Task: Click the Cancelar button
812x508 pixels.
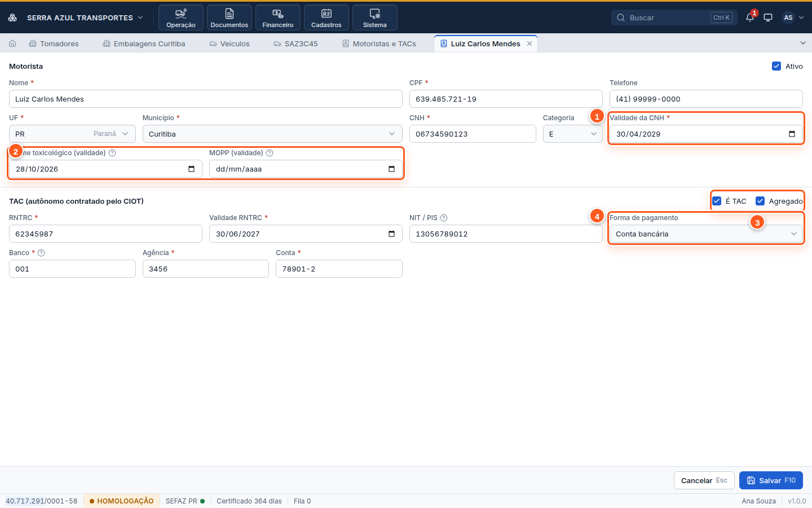Action: point(704,480)
